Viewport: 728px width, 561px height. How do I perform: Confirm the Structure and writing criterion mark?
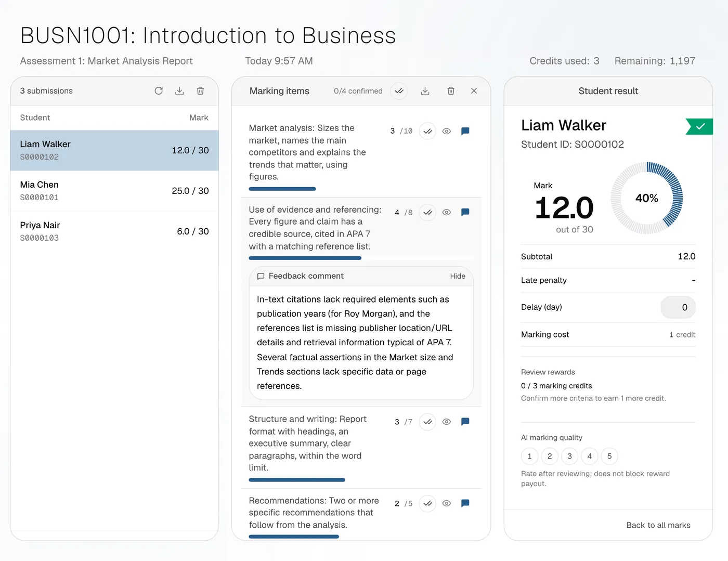point(427,422)
